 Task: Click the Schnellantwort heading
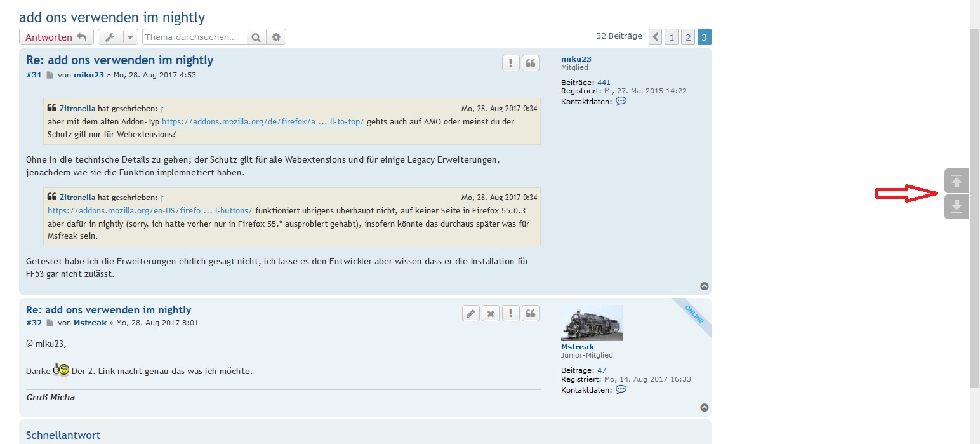pyautogui.click(x=63, y=436)
